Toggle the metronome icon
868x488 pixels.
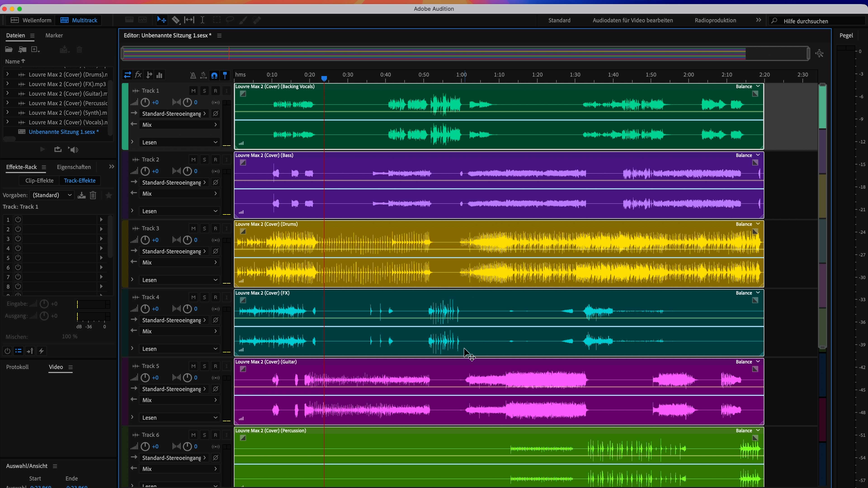pos(193,75)
